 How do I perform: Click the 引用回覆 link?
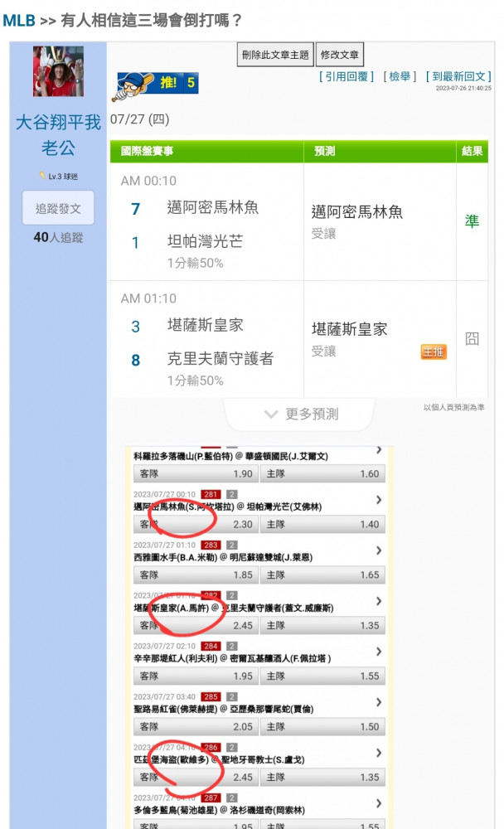coord(346,76)
